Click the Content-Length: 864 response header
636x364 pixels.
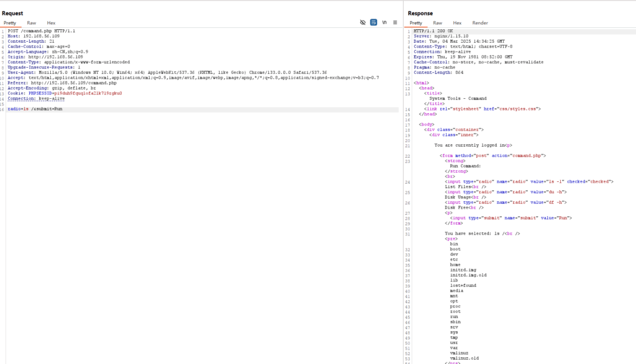point(438,73)
